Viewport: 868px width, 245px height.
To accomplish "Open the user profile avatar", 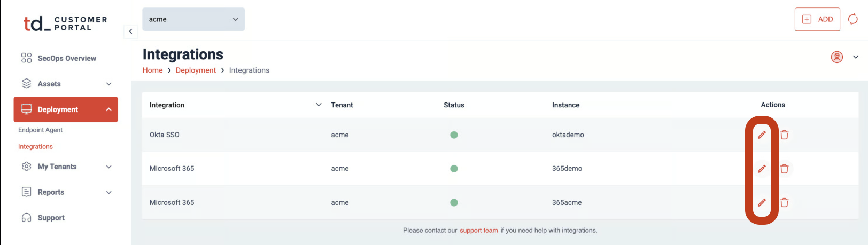I will tap(837, 57).
